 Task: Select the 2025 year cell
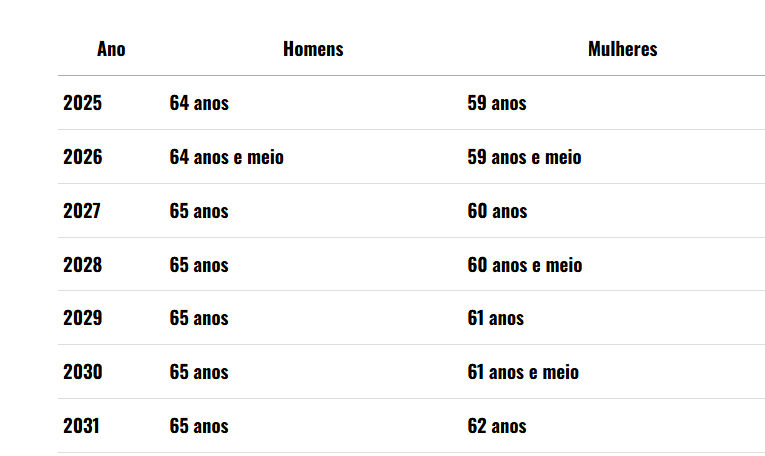(x=82, y=103)
